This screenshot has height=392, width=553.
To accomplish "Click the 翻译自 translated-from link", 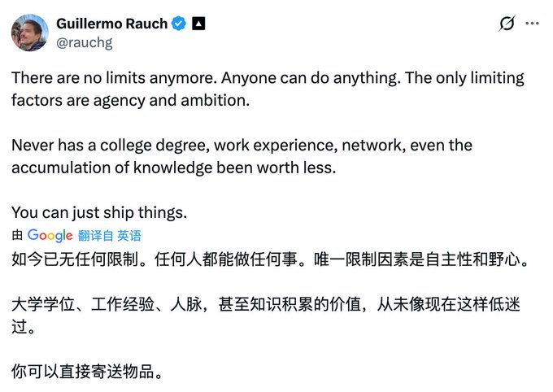I will pos(96,235).
